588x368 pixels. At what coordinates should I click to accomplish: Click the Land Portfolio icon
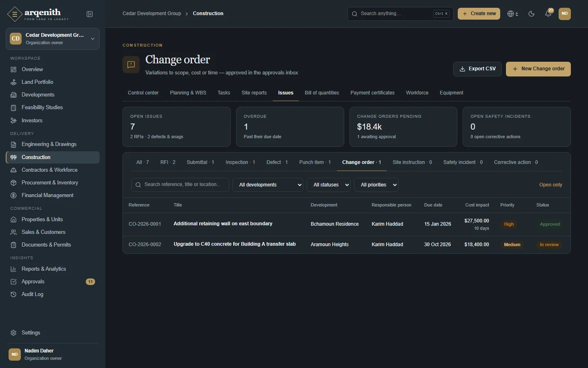13,82
